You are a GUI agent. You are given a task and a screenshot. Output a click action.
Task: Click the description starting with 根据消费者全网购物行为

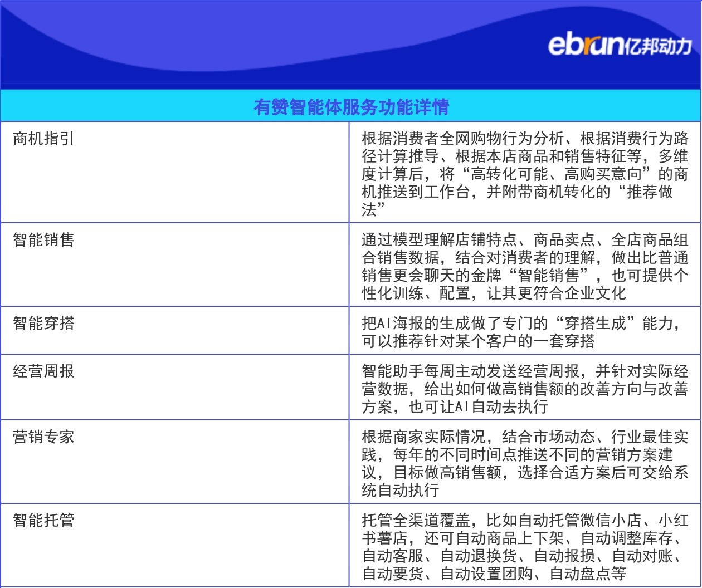[524, 173]
